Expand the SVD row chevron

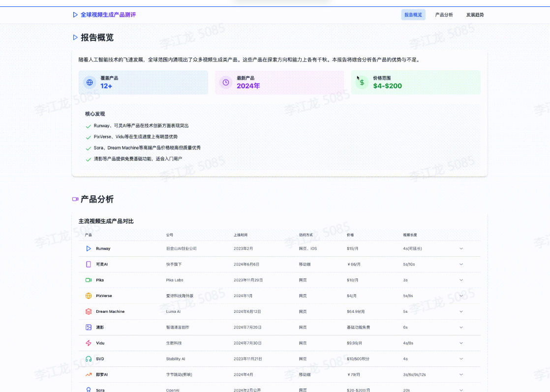coord(461,359)
